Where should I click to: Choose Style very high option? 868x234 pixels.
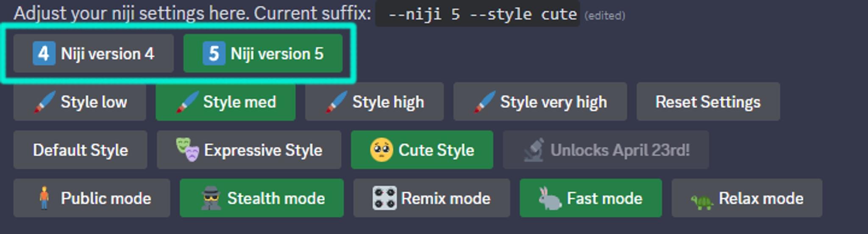point(540,102)
